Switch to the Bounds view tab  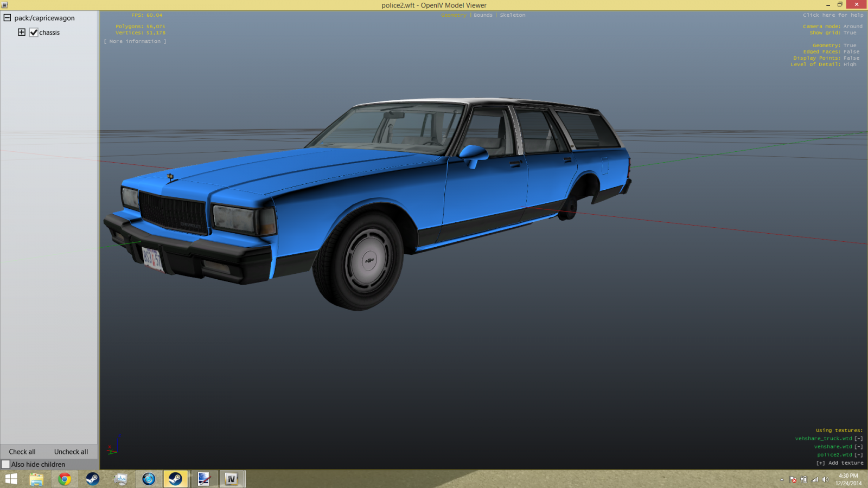pos(483,15)
